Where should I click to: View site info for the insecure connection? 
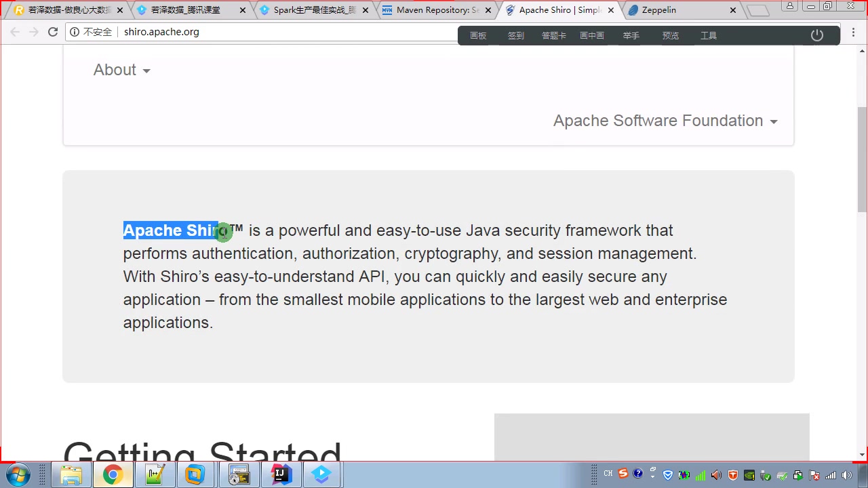point(91,32)
